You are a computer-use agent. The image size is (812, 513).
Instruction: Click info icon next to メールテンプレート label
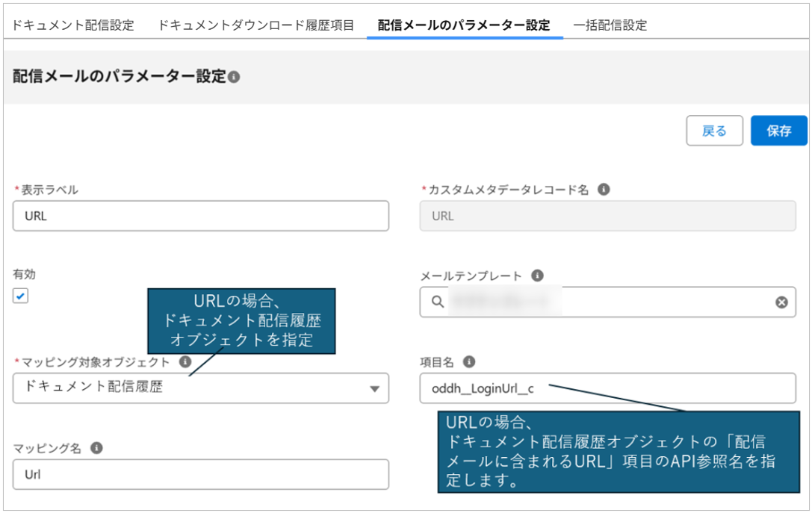pyautogui.click(x=537, y=276)
